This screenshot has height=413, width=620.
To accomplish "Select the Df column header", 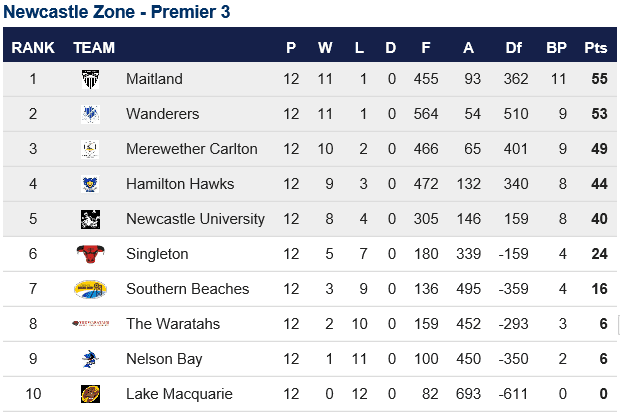I will 513,48.
